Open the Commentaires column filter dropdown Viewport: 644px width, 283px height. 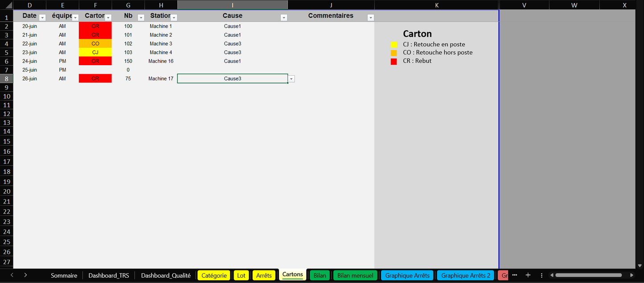point(370,17)
